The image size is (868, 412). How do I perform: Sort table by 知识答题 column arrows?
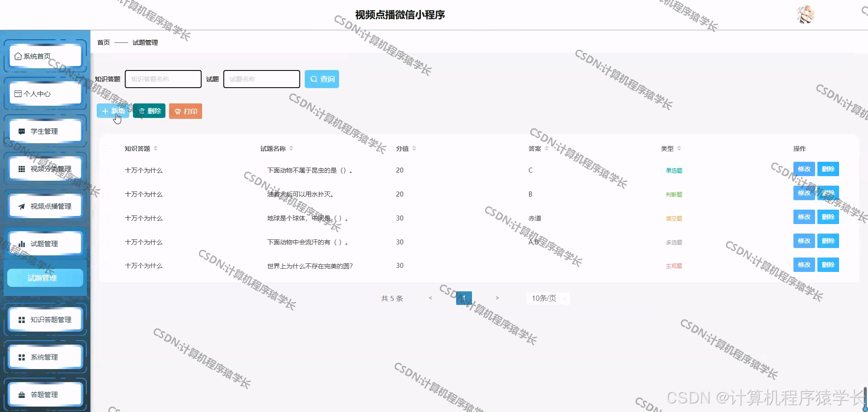[156, 149]
